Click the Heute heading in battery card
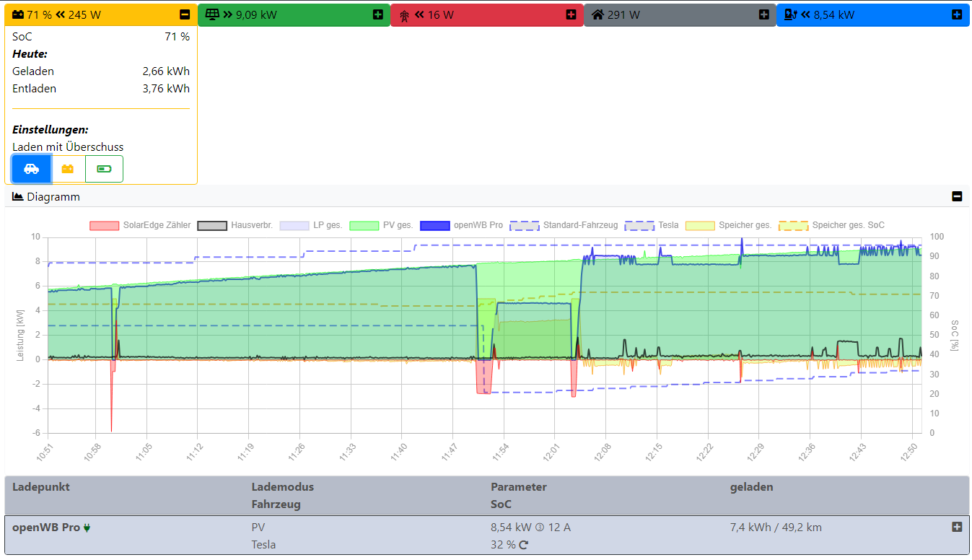The height and width of the screenshot is (560, 972). [30, 53]
